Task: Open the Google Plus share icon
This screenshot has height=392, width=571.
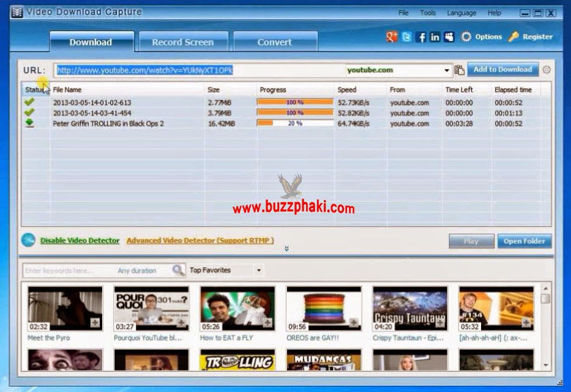Action: (x=392, y=37)
